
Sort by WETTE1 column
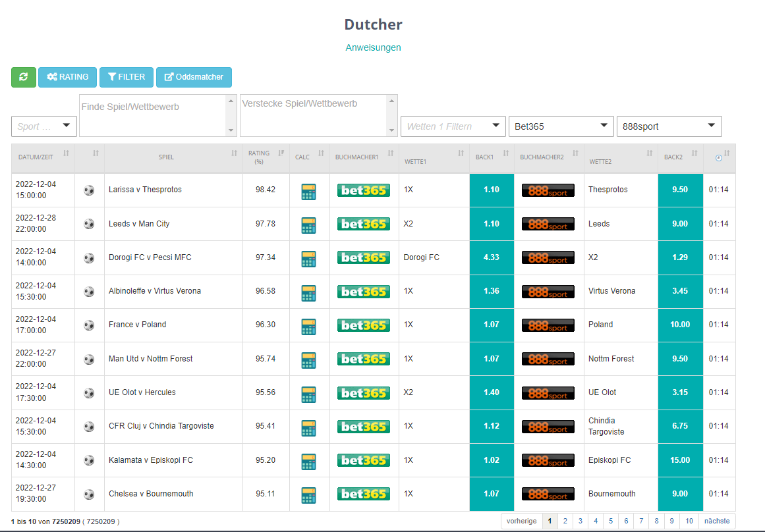coord(434,157)
